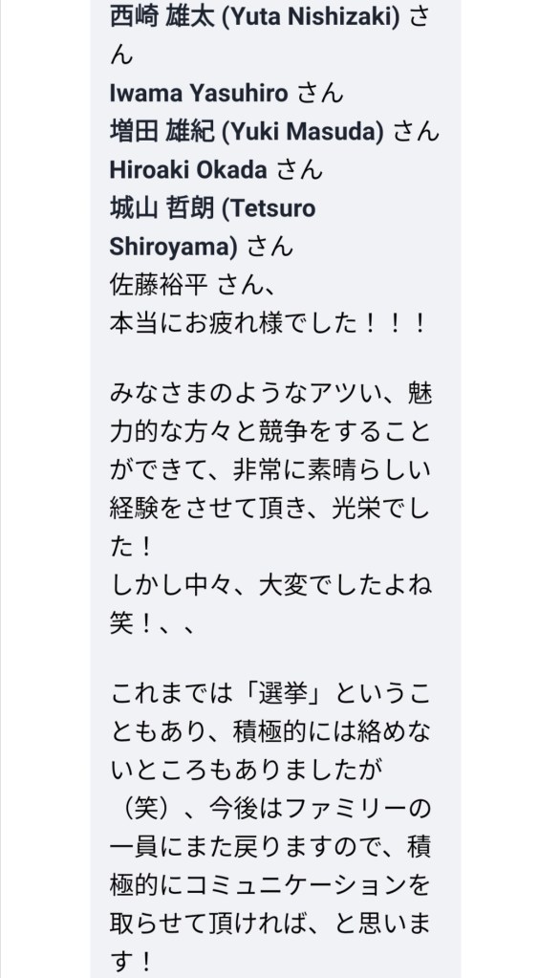The width and height of the screenshot is (560, 978).
Task: Click the line 力的な方々と競争をすること
Action: 270,431
